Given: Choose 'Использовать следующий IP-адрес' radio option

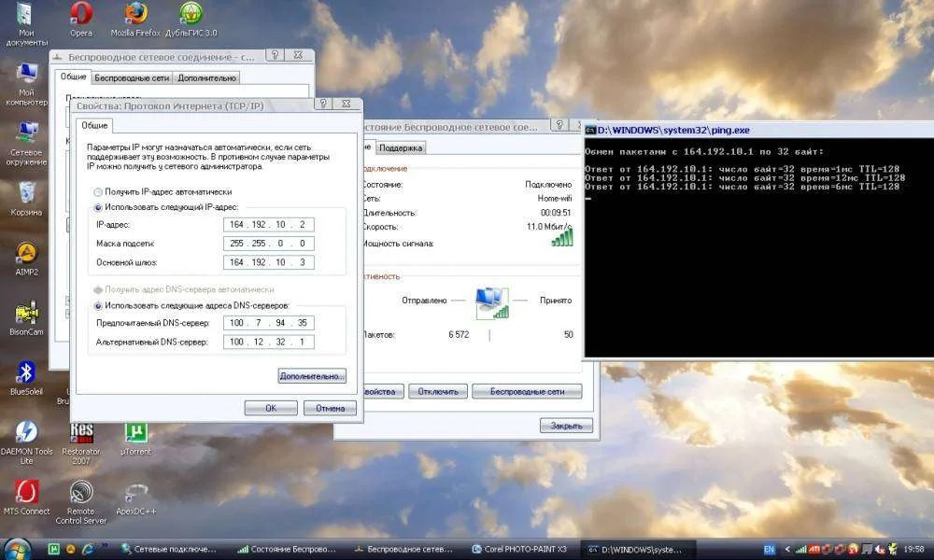Looking at the screenshot, I should tap(98, 206).
